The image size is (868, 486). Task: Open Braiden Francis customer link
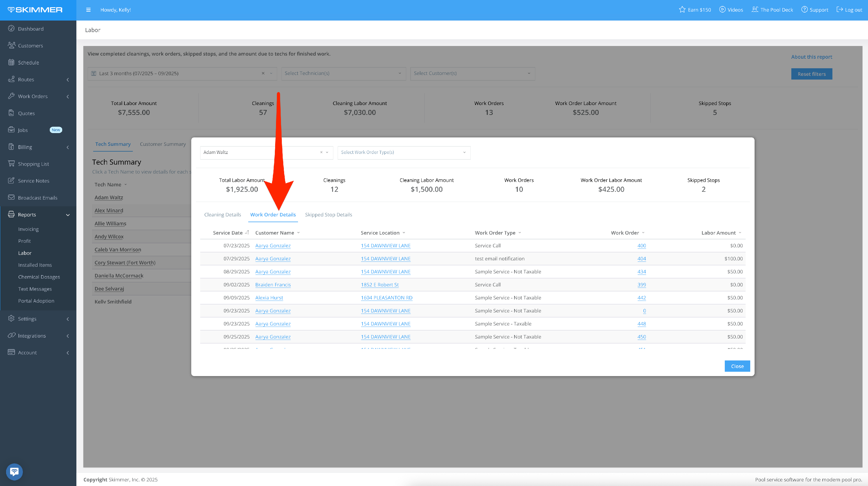273,285
